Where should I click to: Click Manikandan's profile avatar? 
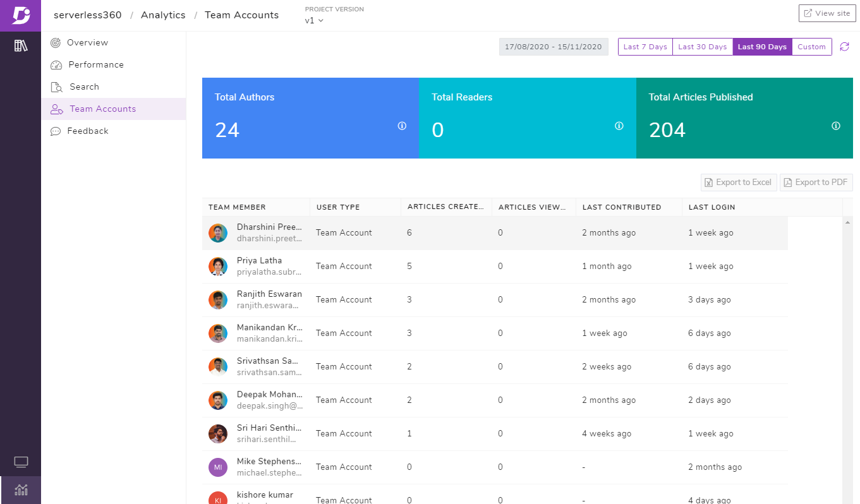tap(218, 333)
